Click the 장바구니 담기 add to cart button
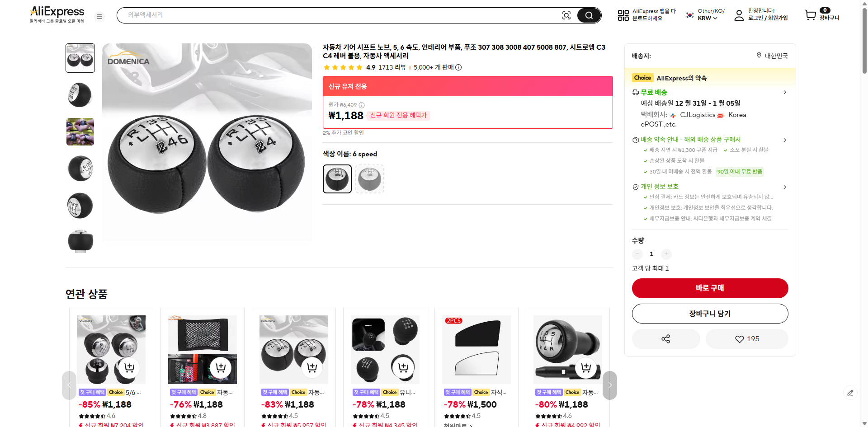Viewport: 868px width, 427px height. tap(710, 314)
